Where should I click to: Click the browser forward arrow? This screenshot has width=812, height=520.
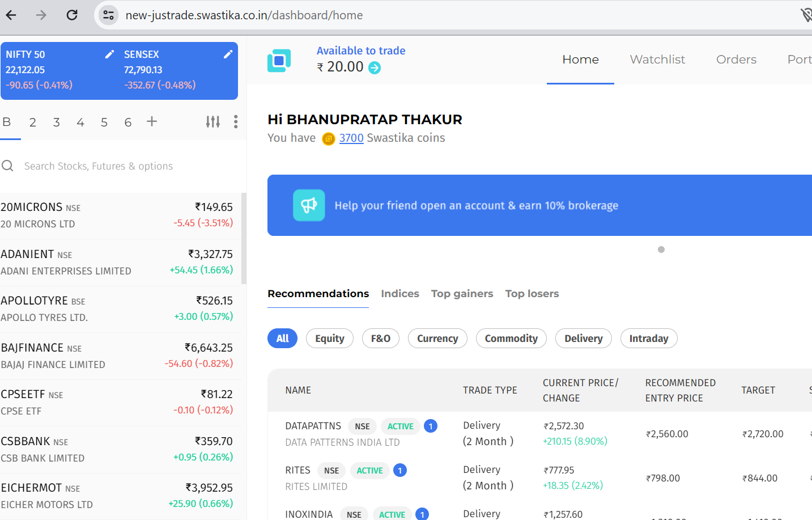click(x=41, y=15)
